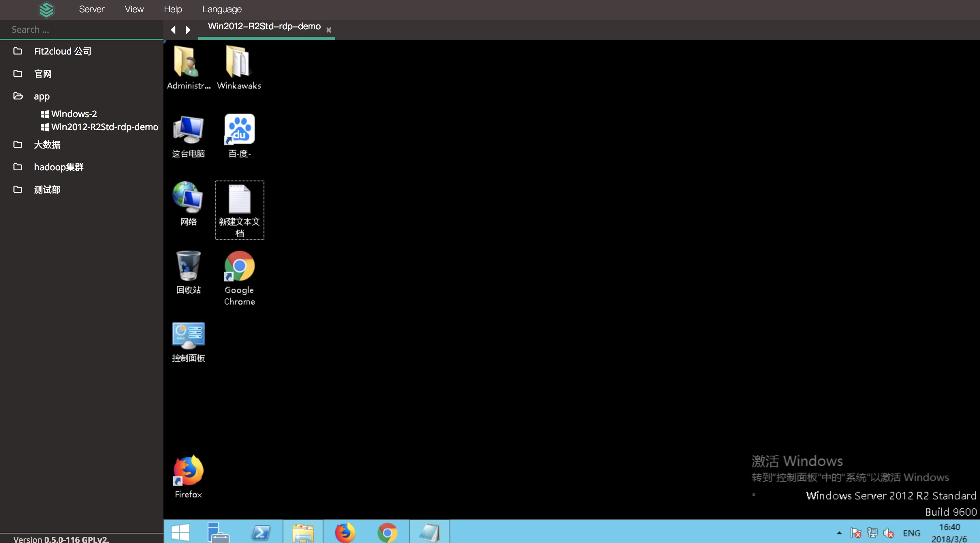980x543 pixels.
Task: Select Windows-2 tree item in sidebar
Action: (74, 114)
